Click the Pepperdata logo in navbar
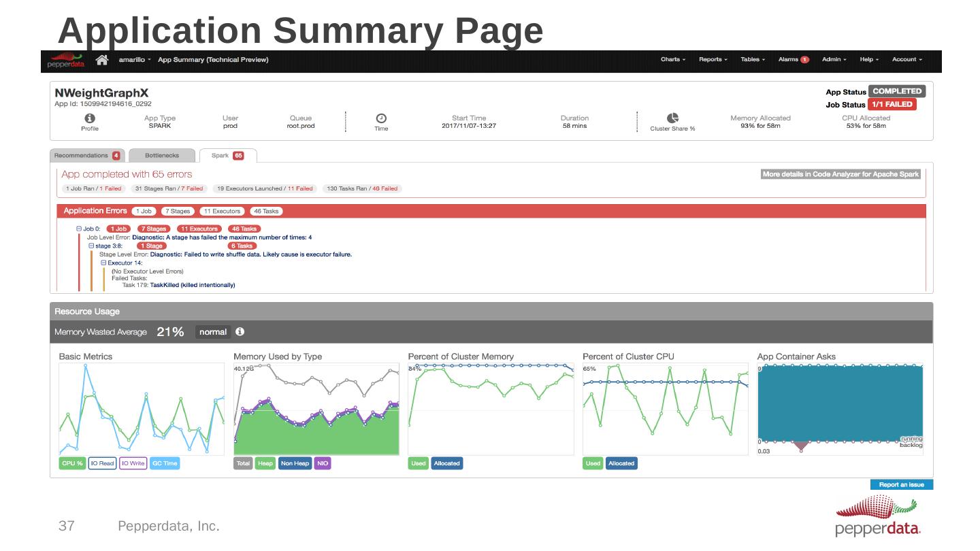The image size is (980, 551). pos(65,61)
